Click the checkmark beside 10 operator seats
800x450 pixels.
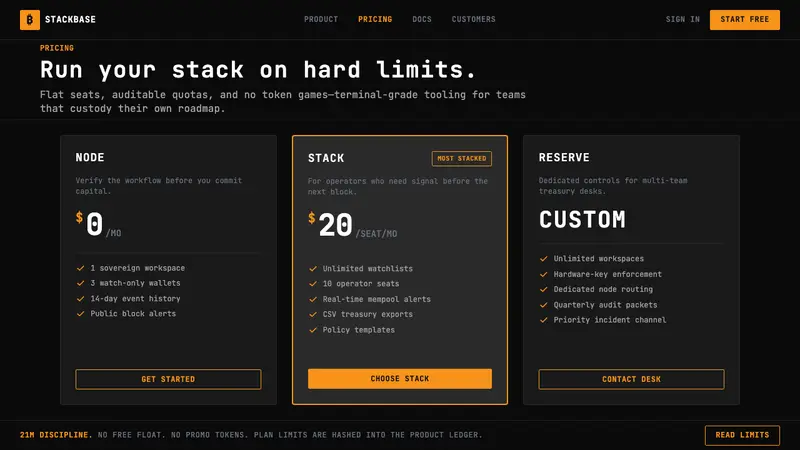pos(313,284)
